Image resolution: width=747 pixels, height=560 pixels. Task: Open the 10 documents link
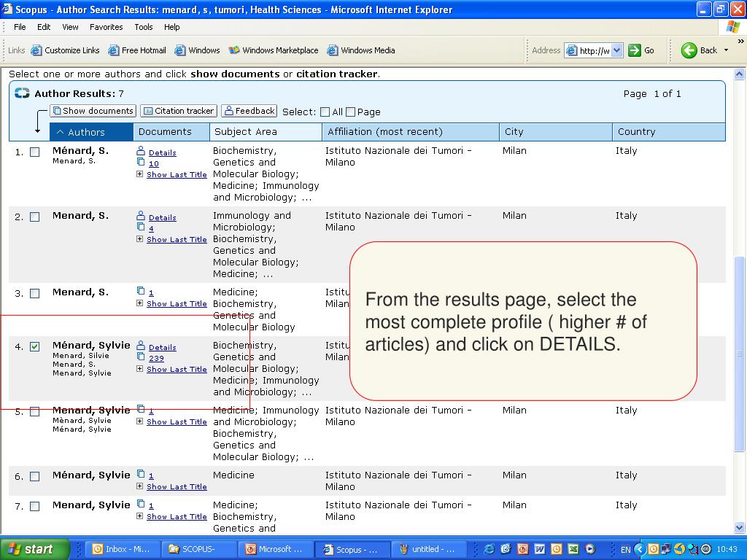pyautogui.click(x=154, y=163)
